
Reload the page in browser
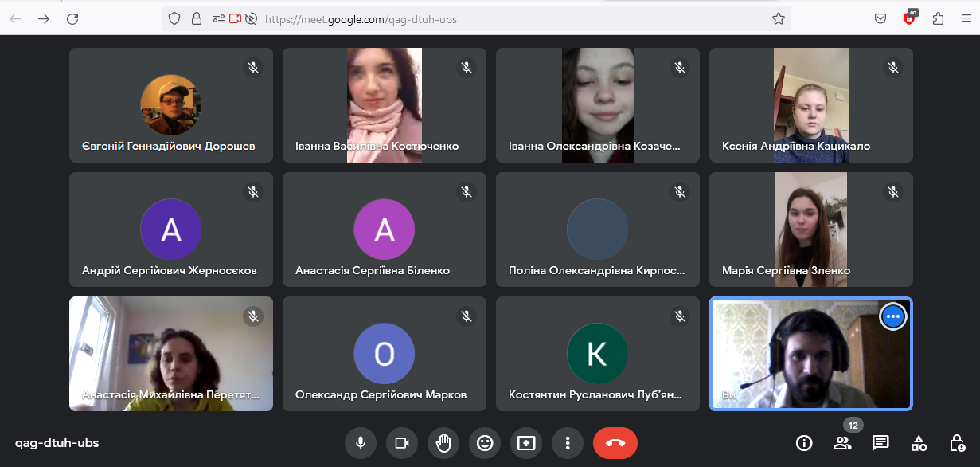click(72, 18)
